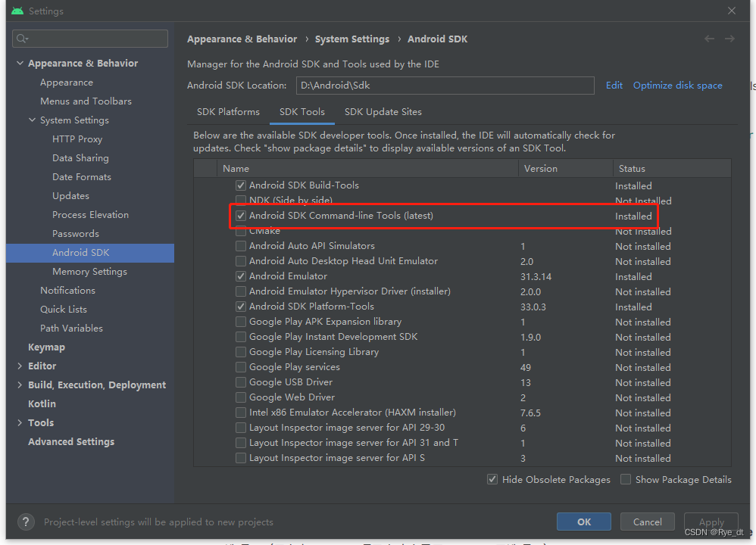Open Appearance settings page
The height and width of the screenshot is (545, 756).
[x=67, y=83]
